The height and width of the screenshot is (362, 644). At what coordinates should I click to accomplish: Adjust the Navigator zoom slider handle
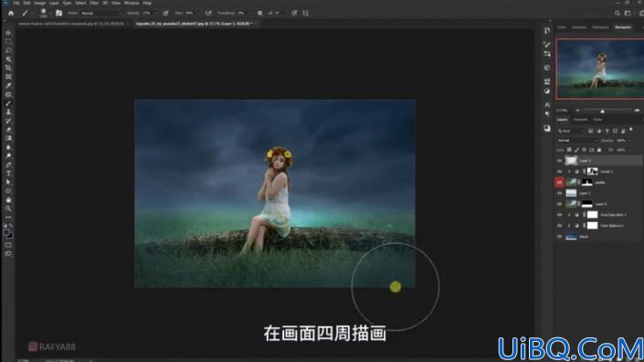tap(603, 111)
